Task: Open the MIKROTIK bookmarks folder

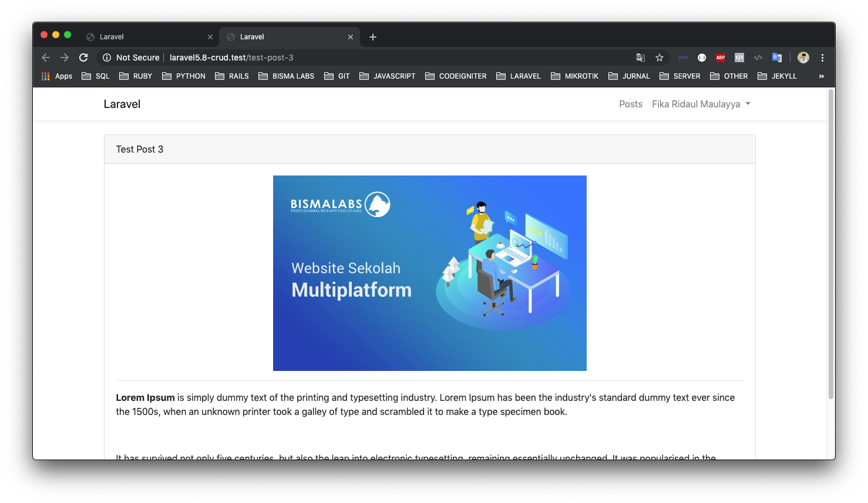Action: click(575, 76)
